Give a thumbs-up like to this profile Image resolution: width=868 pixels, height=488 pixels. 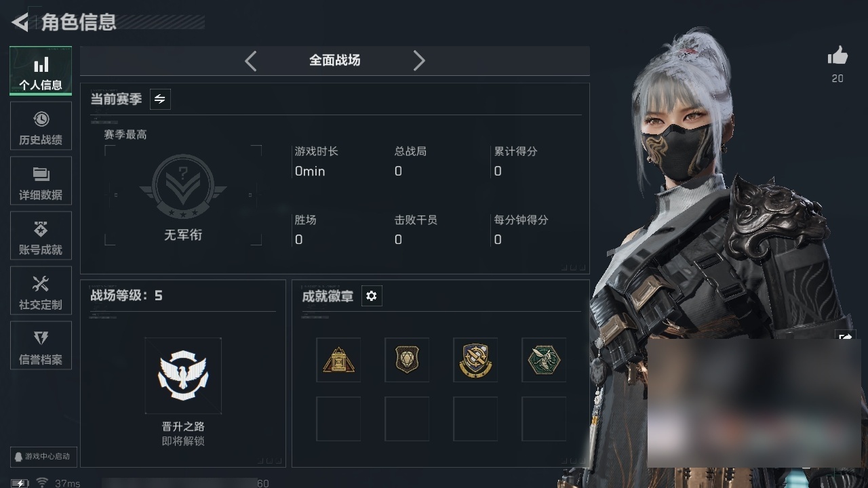[837, 56]
